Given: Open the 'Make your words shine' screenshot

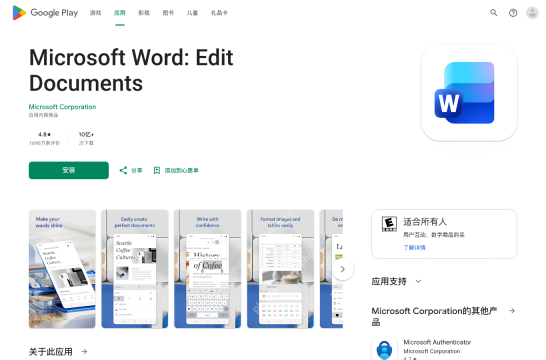Looking at the screenshot, I should (62, 269).
